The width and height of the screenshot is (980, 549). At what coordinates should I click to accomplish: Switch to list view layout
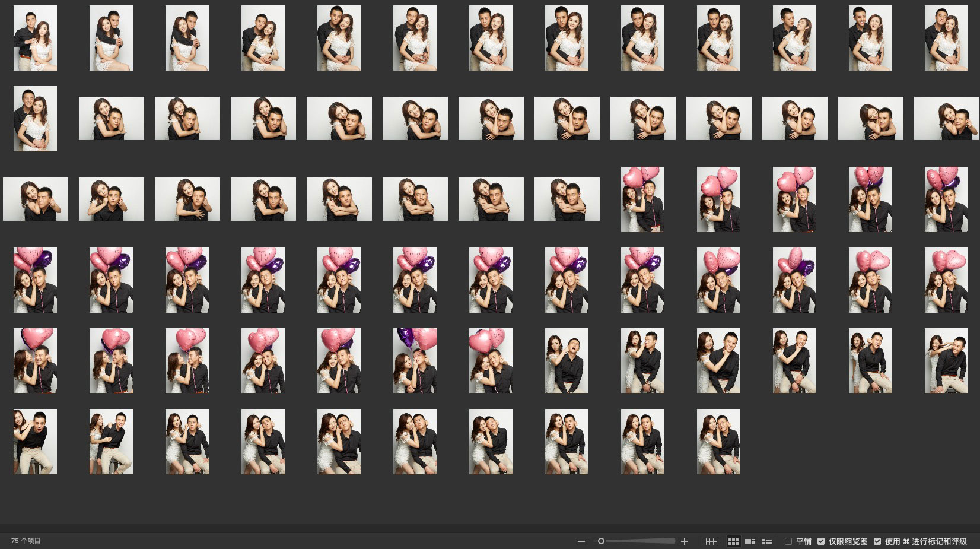[x=767, y=541]
